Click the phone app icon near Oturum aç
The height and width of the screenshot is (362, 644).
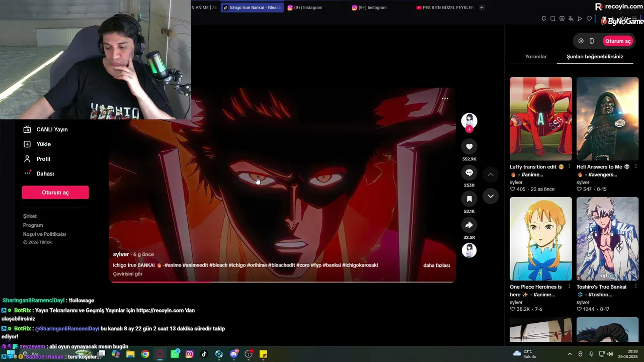coord(592,41)
